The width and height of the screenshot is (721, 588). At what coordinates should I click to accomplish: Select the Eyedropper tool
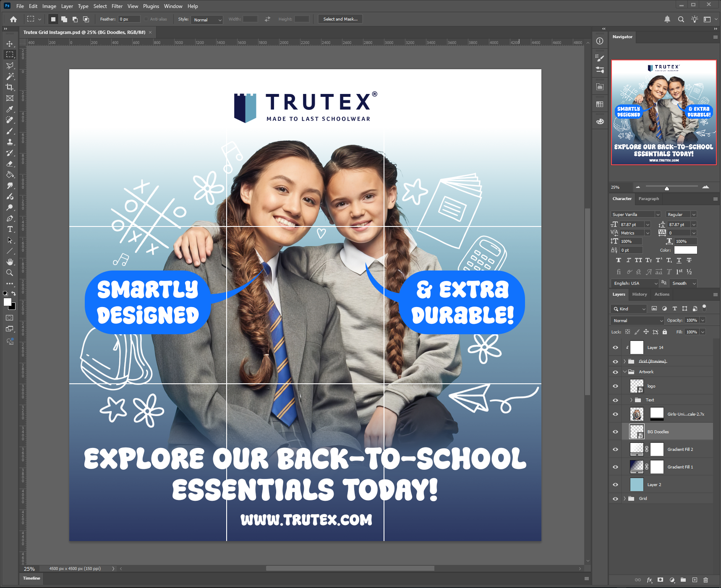tap(10, 109)
